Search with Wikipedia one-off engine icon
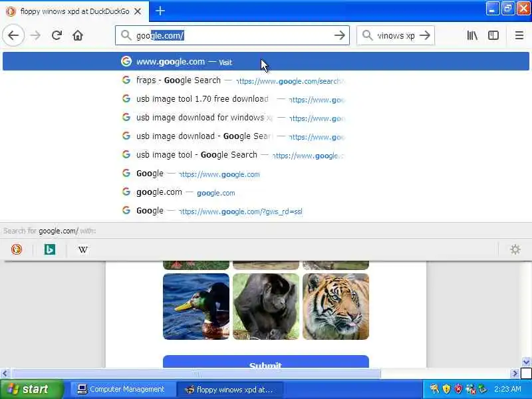Image resolution: width=532 pixels, height=399 pixels. (x=82, y=249)
